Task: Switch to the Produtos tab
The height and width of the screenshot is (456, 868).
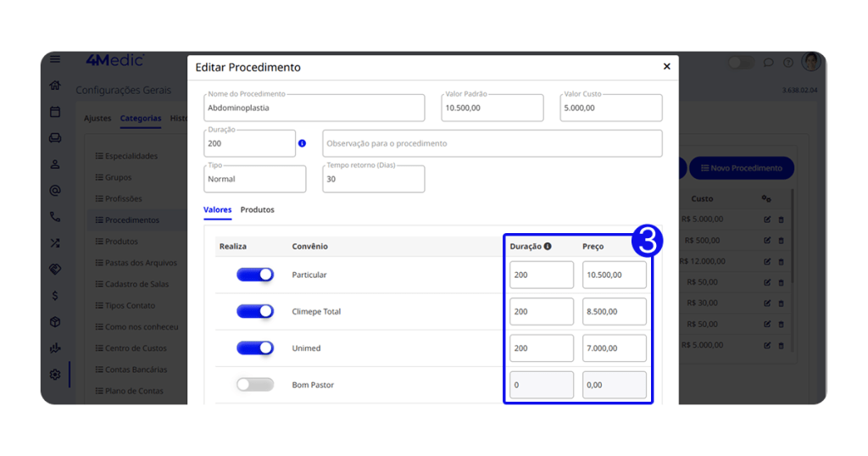Action: click(257, 209)
